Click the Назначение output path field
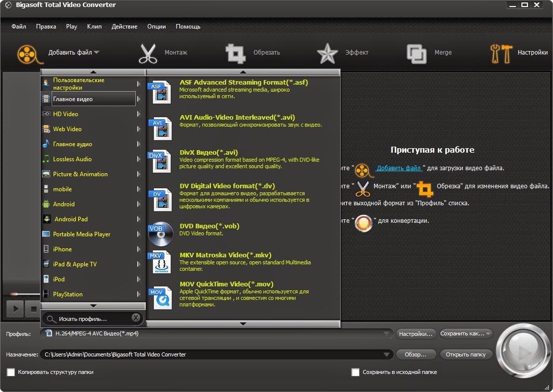Image resolution: width=553 pixels, height=392 pixels. (x=216, y=354)
